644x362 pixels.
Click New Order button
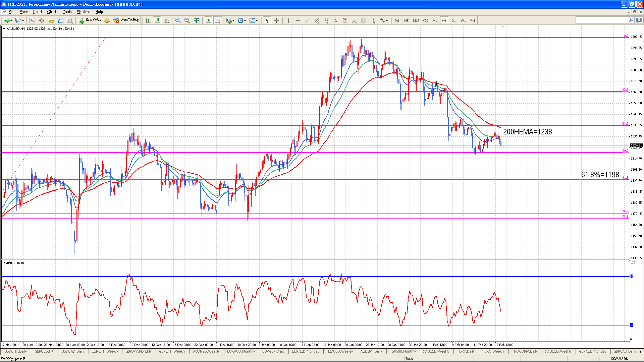coord(90,20)
